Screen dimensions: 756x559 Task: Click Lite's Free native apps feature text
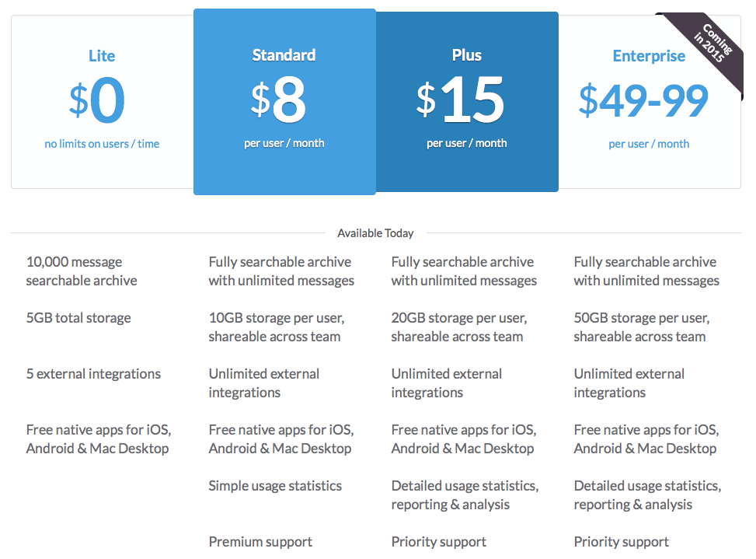[98, 439]
